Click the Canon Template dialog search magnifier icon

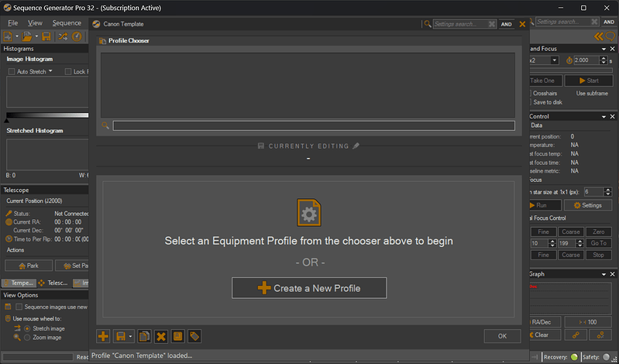(428, 24)
